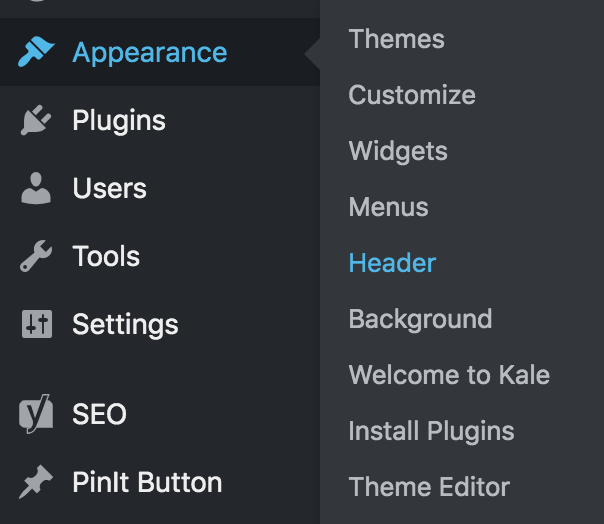Click the Plugins text label in sidebar
This screenshot has height=524, width=604.
click(119, 121)
